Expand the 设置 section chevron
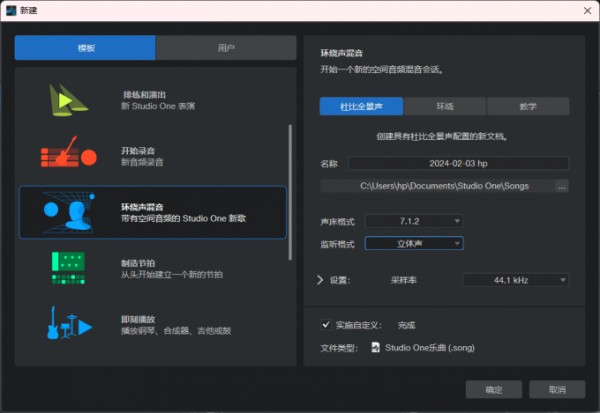This screenshot has height=413, width=600. pos(320,280)
